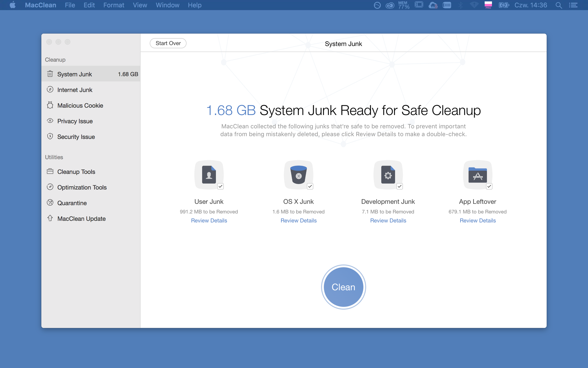The image size is (588, 368).
Task: Click the Malicious Cookie bug icon
Action: pyautogui.click(x=50, y=105)
